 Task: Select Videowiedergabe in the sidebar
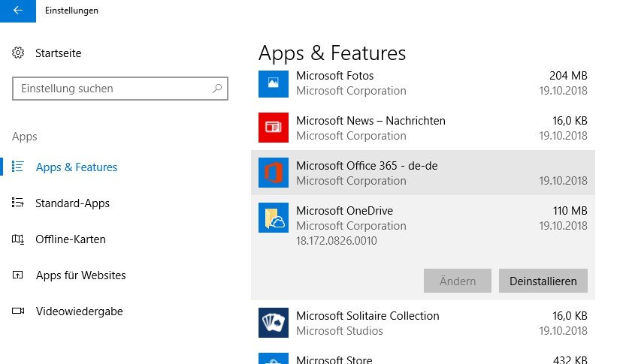pyautogui.click(x=79, y=311)
